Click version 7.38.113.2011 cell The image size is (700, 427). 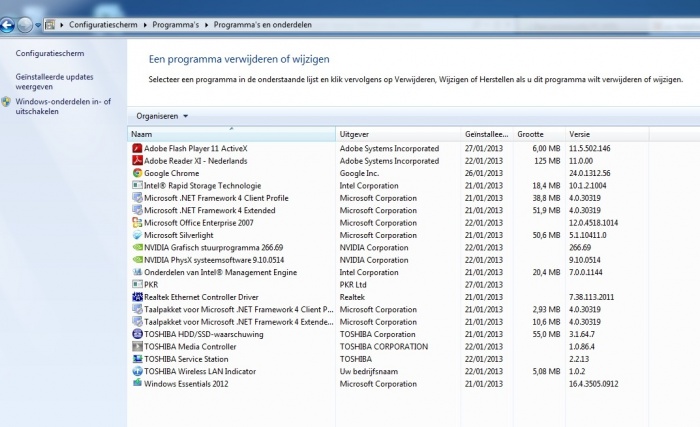point(591,297)
